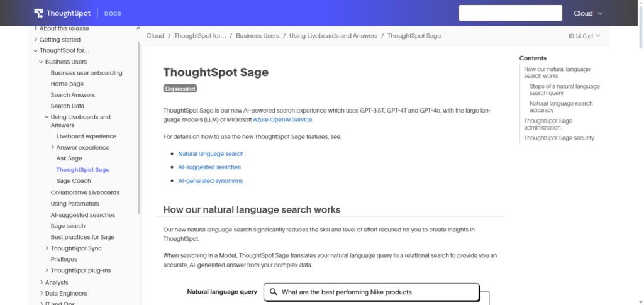This screenshot has height=305, width=644.
Task: Expand the Analysts section
Action: (x=42, y=282)
